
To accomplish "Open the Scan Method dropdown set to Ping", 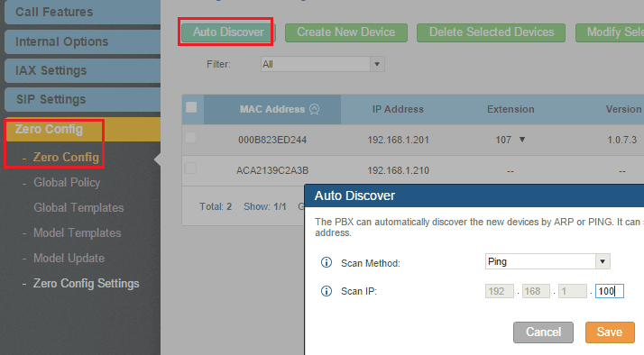I will pyautogui.click(x=547, y=261).
